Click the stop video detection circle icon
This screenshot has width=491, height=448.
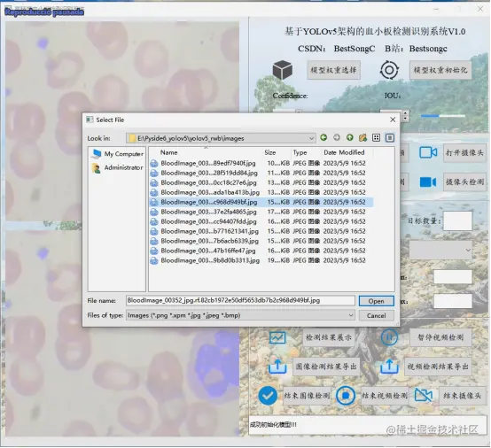pyautogui.click(x=346, y=396)
